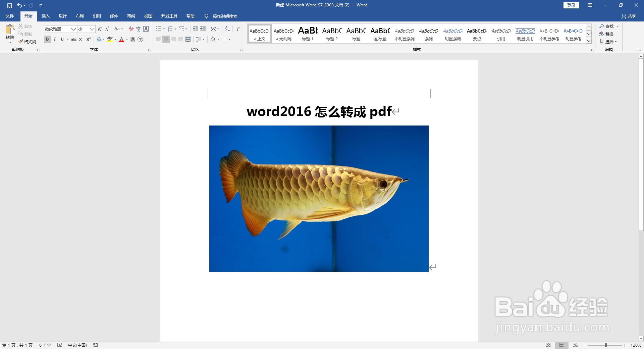The height and width of the screenshot is (349, 644).
Task: Click the Login (登录) button
Action: (x=571, y=5)
